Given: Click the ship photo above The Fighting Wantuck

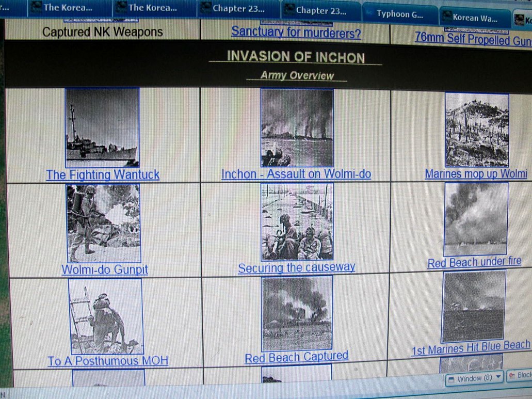Looking at the screenshot, I should [102, 127].
